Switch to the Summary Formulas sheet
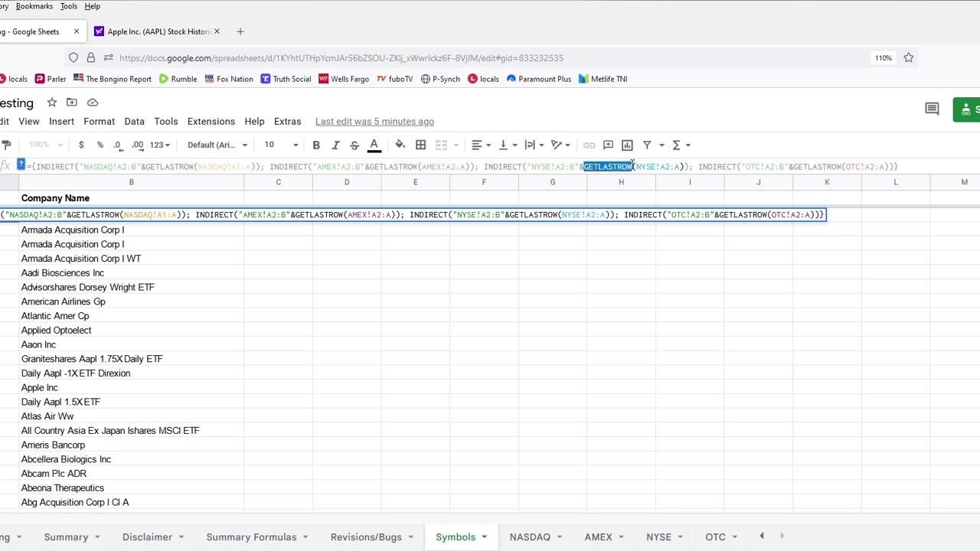The height and width of the screenshot is (551, 980). [251, 537]
